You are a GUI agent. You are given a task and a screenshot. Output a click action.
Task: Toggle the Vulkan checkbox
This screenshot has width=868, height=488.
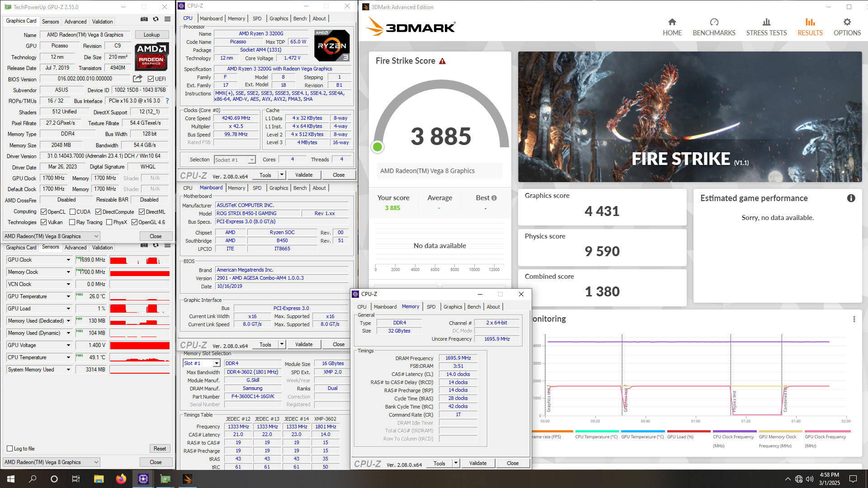(43, 222)
